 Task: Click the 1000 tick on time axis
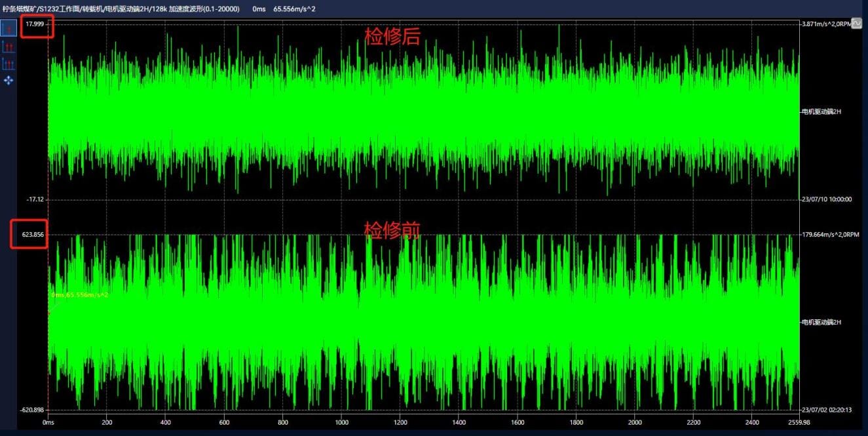click(x=341, y=423)
